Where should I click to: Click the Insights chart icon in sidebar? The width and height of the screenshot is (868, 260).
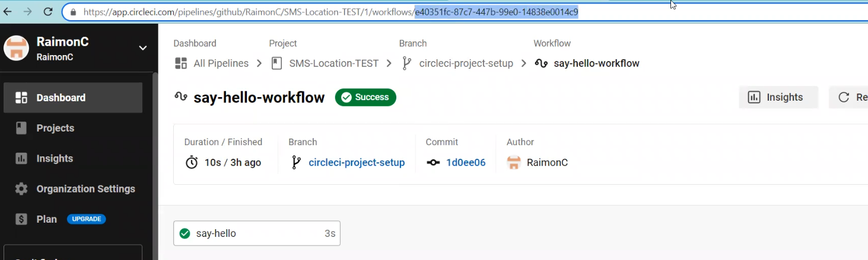[x=21, y=158]
